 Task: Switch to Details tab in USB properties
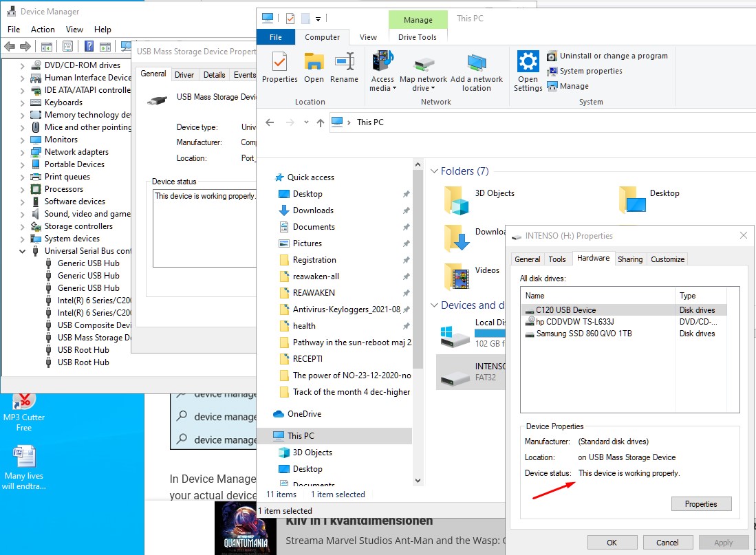pos(214,75)
